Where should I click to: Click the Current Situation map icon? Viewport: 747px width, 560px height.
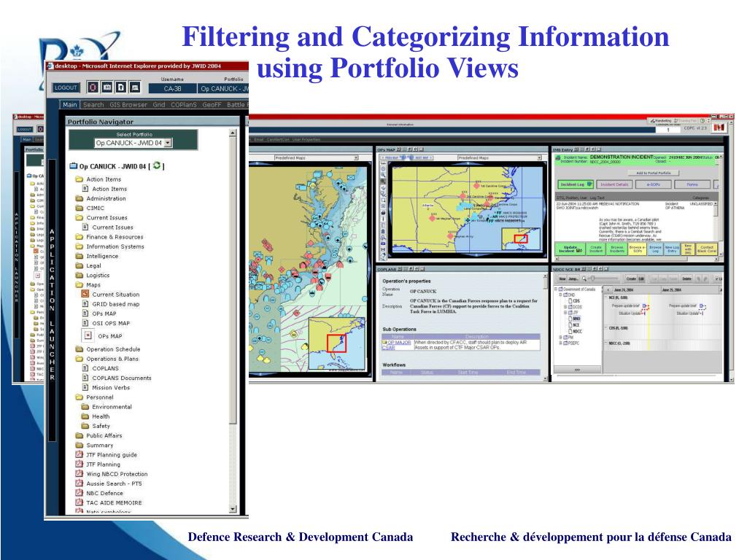click(85, 295)
